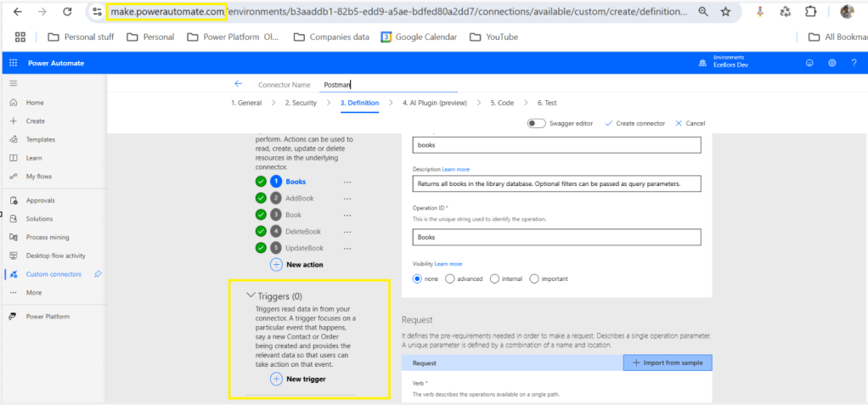Click the browser reload icon
Screen dimensions: 868x405
(x=67, y=12)
